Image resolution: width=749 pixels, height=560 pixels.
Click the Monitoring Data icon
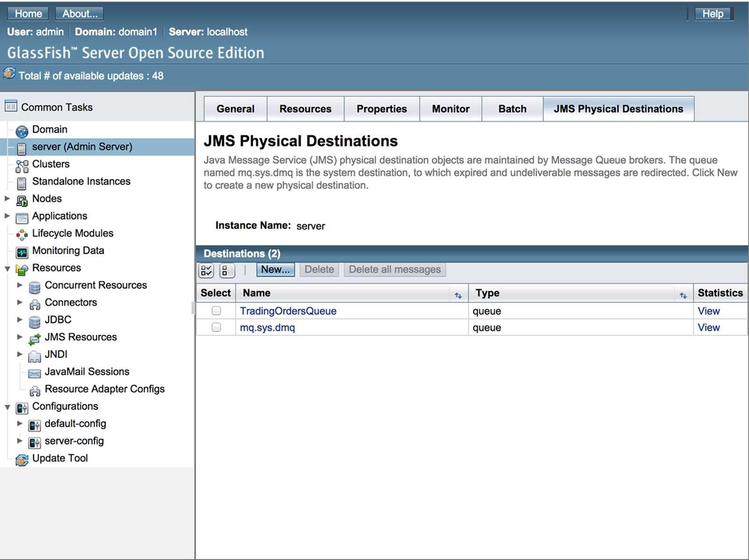[x=22, y=252]
